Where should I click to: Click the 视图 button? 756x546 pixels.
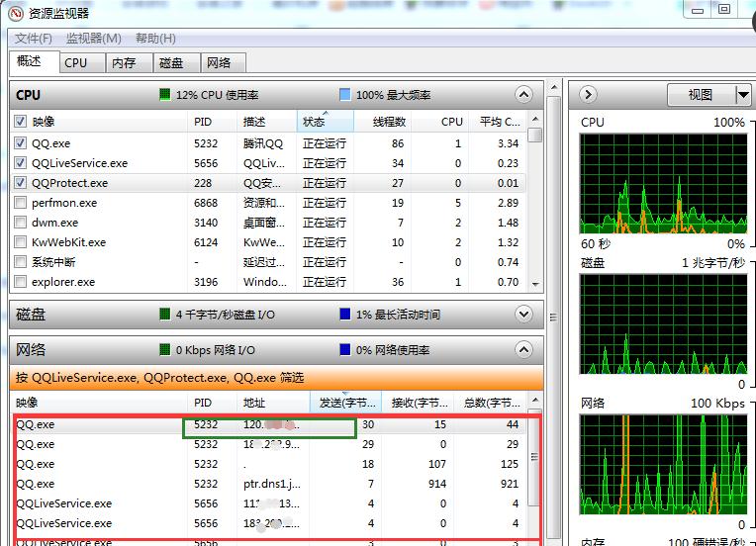click(x=701, y=95)
